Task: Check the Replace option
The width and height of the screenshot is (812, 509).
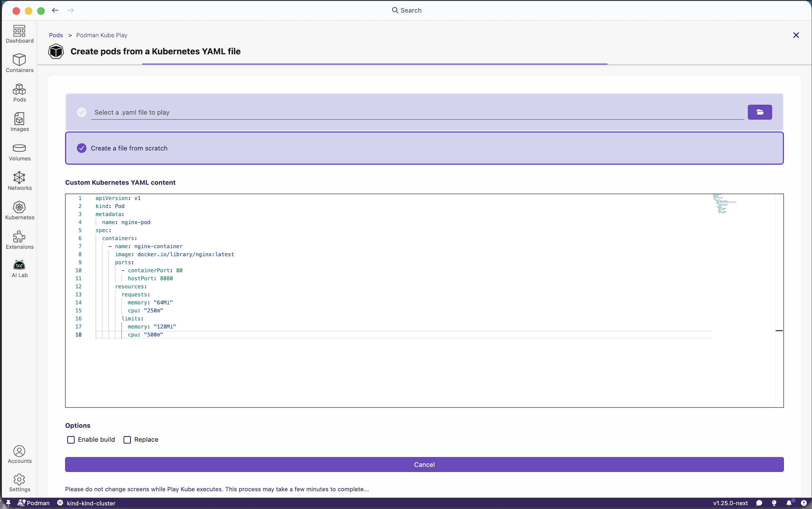Action: 127,440
